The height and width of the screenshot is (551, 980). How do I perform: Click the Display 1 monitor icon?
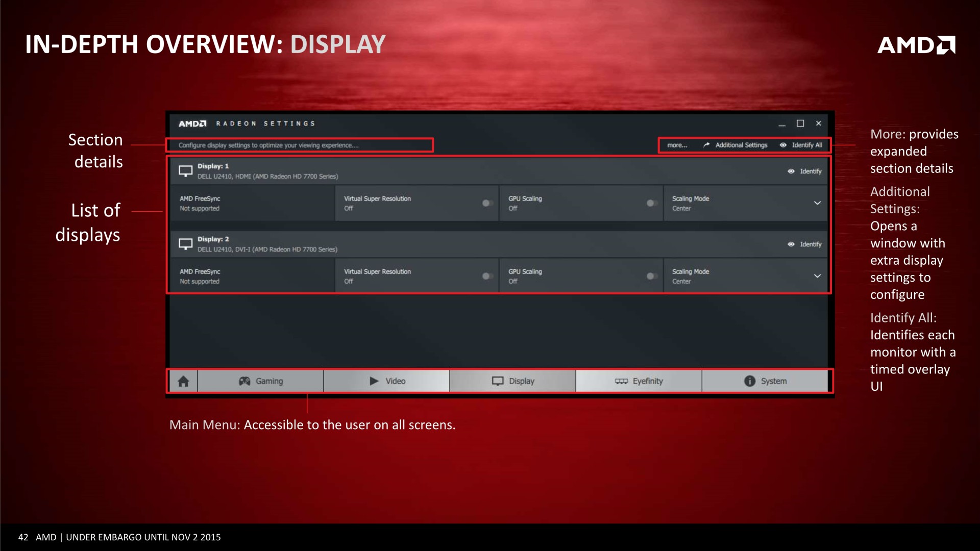[x=185, y=171]
